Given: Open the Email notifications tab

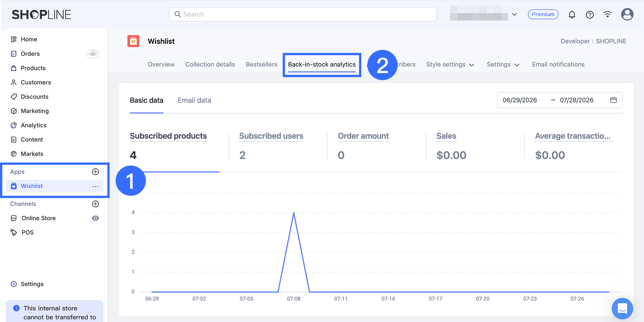Looking at the screenshot, I should 558,65.
